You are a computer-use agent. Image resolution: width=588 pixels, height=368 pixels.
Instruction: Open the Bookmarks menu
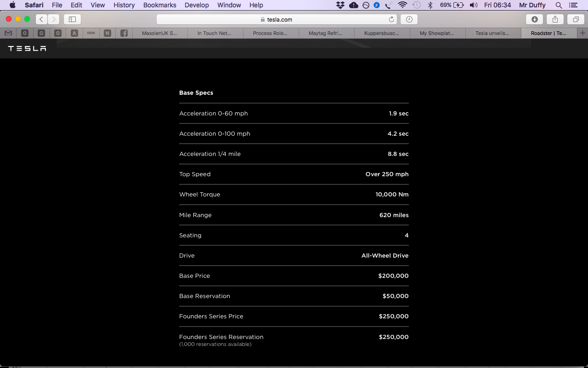pyautogui.click(x=160, y=5)
